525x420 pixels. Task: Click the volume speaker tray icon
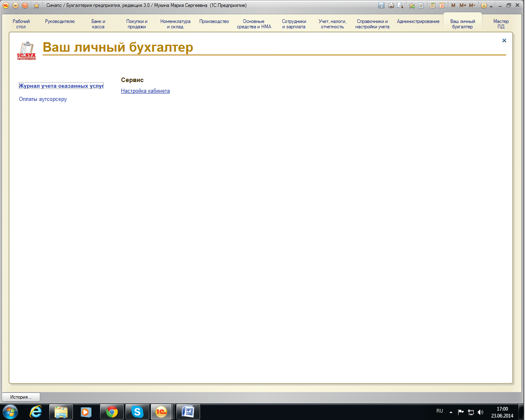click(x=481, y=412)
